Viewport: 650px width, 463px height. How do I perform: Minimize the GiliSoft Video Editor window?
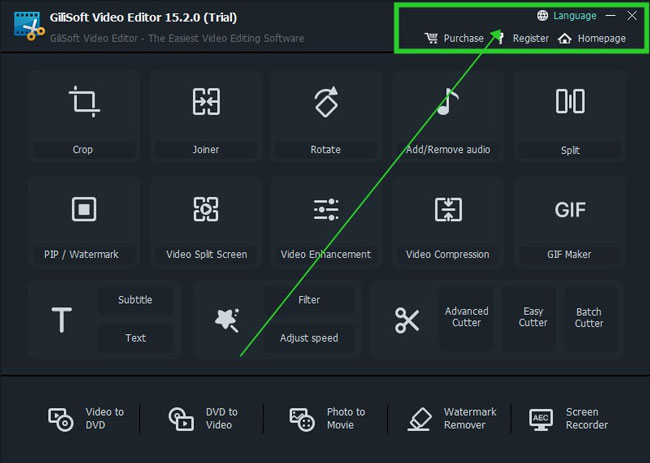[610, 16]
